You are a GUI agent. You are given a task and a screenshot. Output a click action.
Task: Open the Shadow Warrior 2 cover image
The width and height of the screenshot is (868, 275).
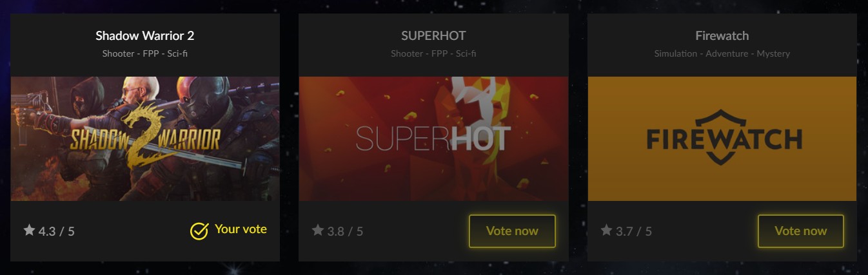[145, 138]
